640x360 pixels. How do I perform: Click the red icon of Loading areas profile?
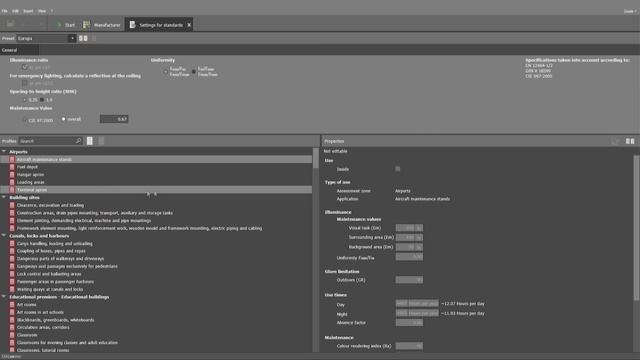point(12,182)
